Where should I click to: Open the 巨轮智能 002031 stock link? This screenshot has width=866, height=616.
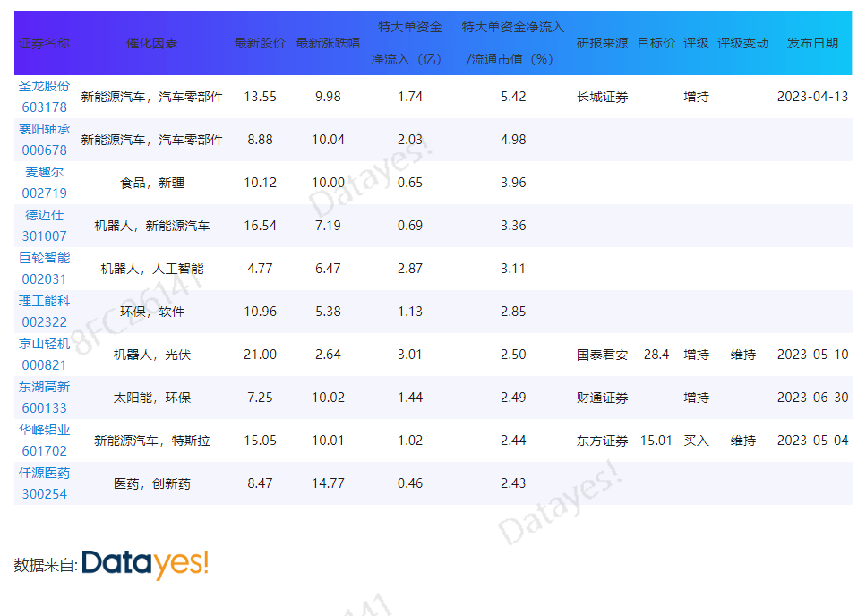point(44,269)
